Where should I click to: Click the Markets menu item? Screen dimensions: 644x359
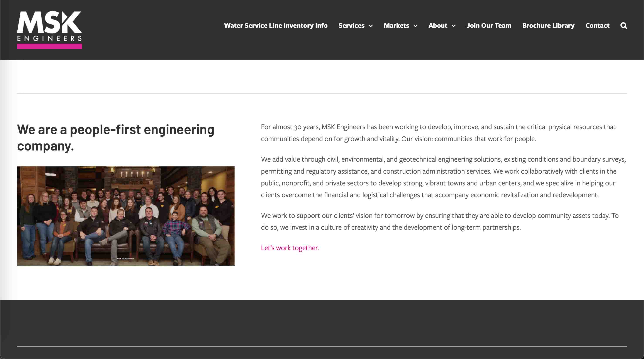pos(396,26)
